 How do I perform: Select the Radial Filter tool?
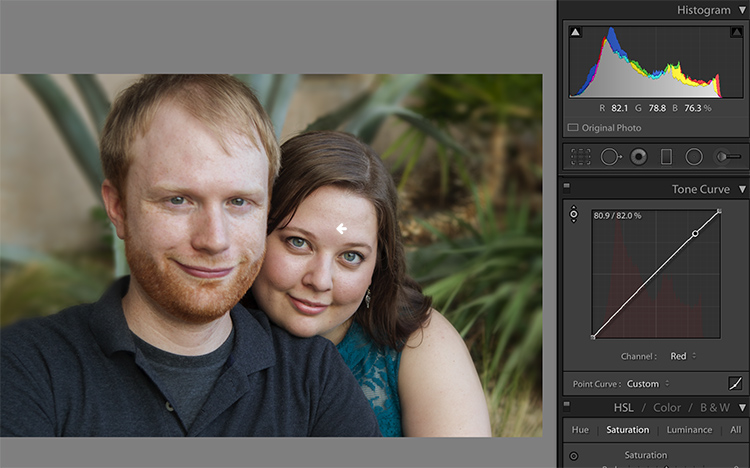tap(694, 156)
